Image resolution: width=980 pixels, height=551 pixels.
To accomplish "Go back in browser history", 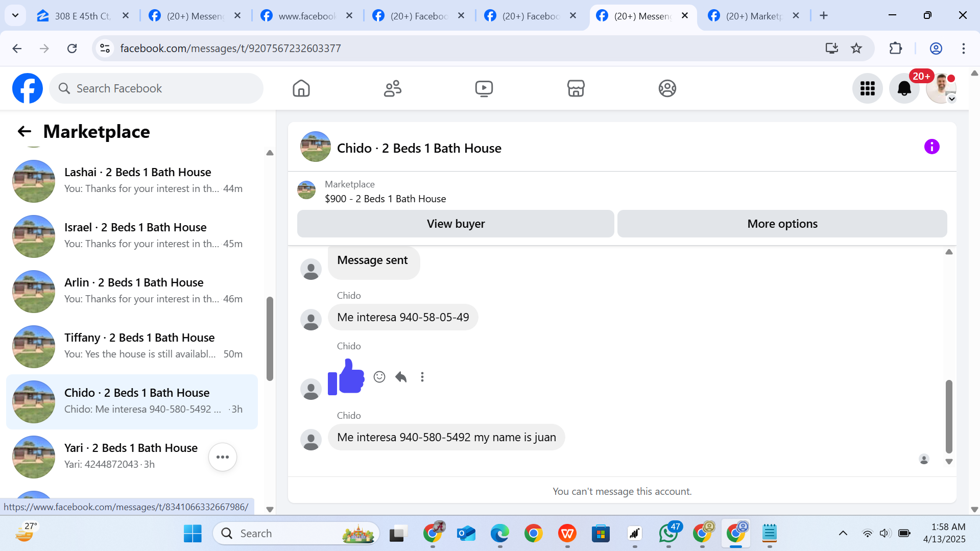I will click(17, 49).
